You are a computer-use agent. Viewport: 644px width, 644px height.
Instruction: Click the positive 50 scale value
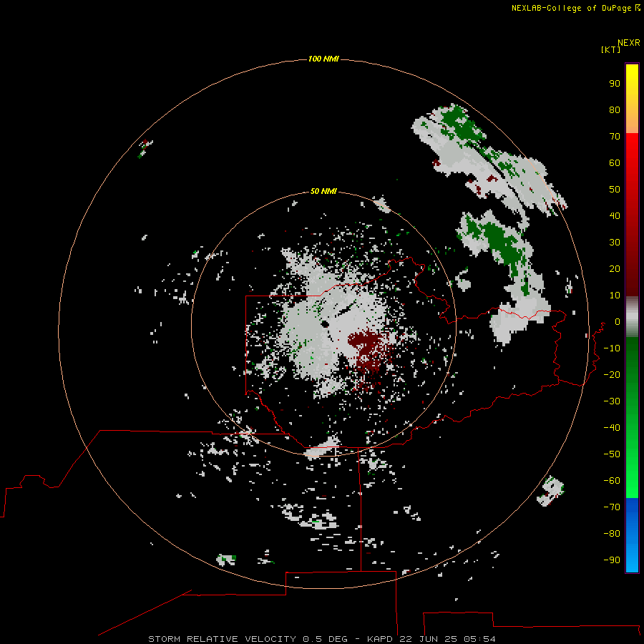tap(615, 190)
